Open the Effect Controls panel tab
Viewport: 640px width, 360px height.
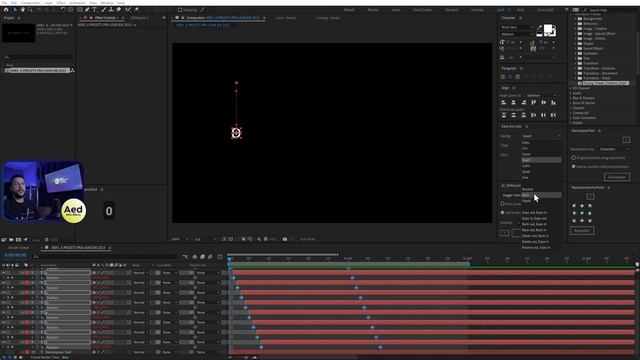(105, 18)
